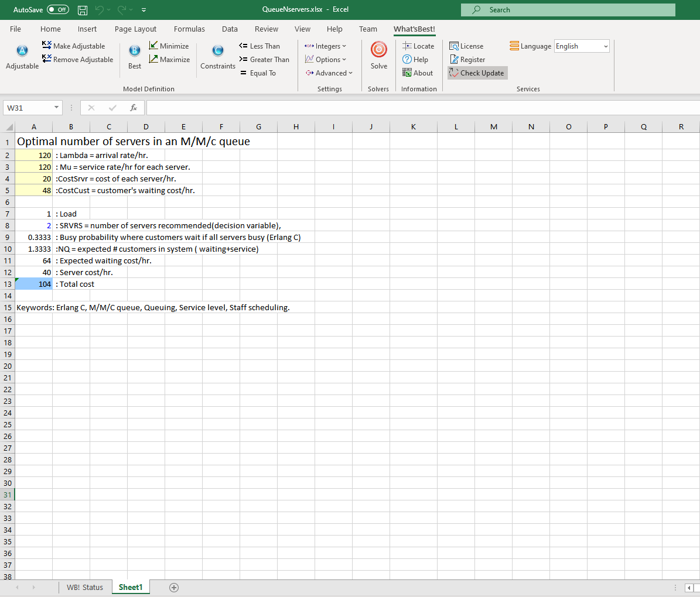Select the blue Total cost cell A13
The image size is (700, 597).
[x=34, y=284]
